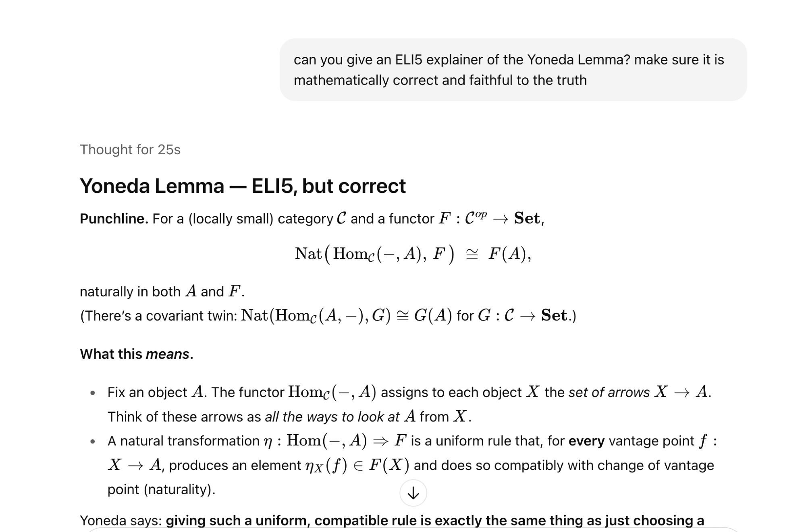
Task: Click the "What this means." subheading
Action: [137, 354]
